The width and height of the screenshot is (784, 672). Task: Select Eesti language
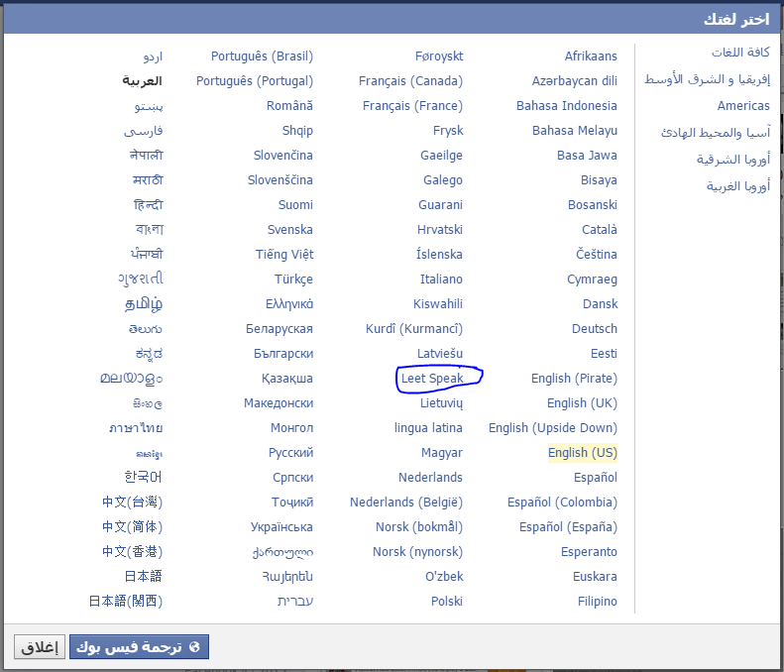(604, 354)
